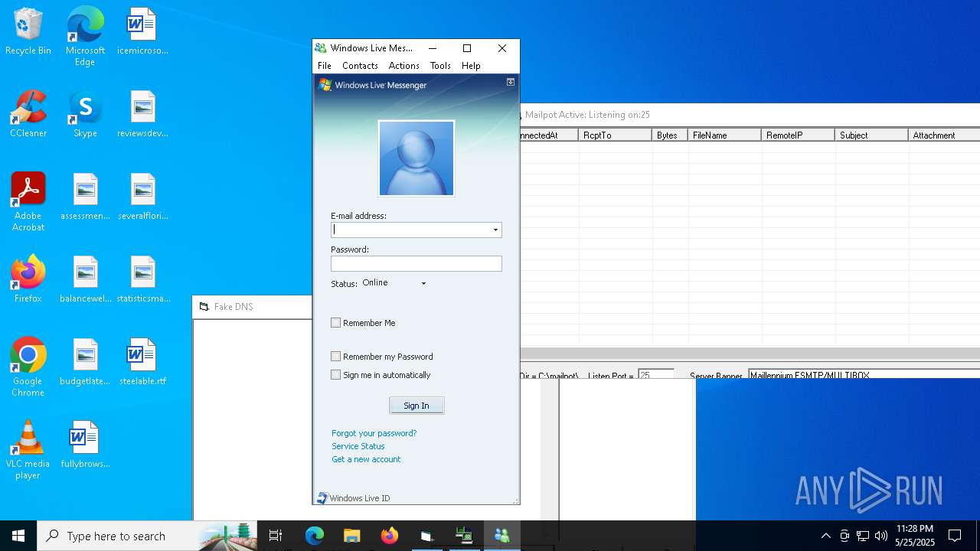Select the severalflori image file icon
This screenshot has height=551, width=980.
[x=142, y=197]
